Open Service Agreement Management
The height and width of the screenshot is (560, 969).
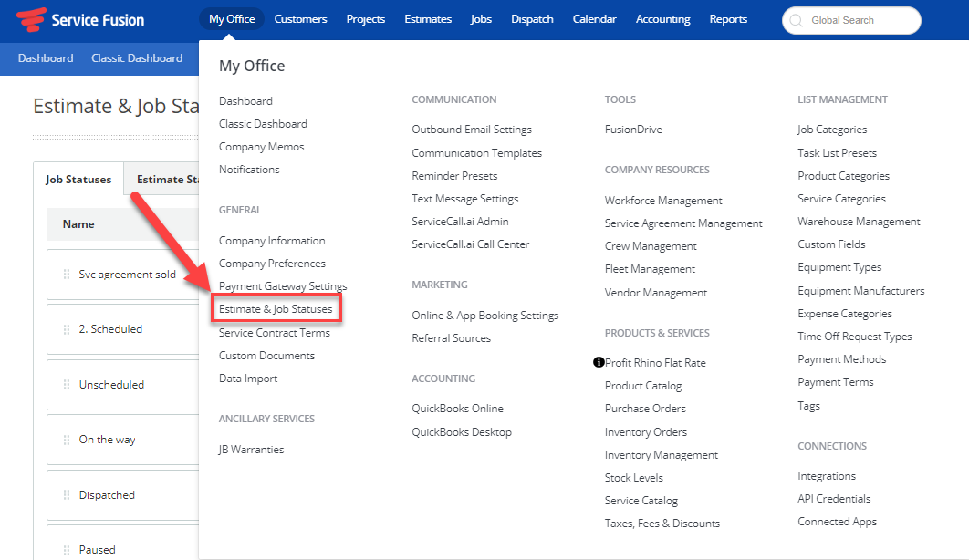pyautogui.click(x=683, y=223)
